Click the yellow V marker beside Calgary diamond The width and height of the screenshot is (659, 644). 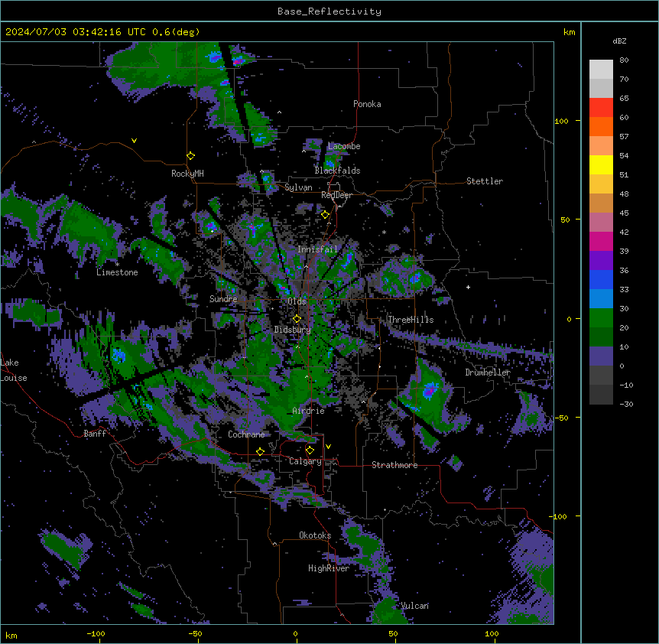coord(328,447)
